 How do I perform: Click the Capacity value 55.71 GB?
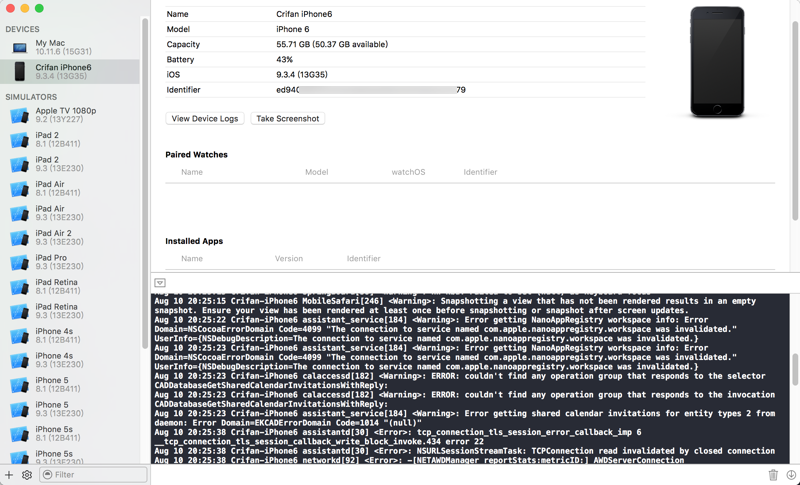[x=332, y=44]
